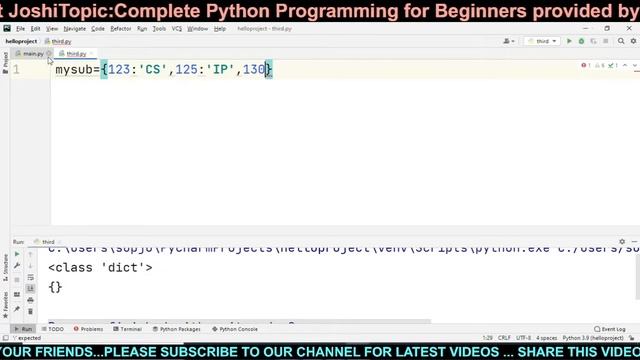Open the Event Log
640x360 pixels.
[x=610, y=329]
